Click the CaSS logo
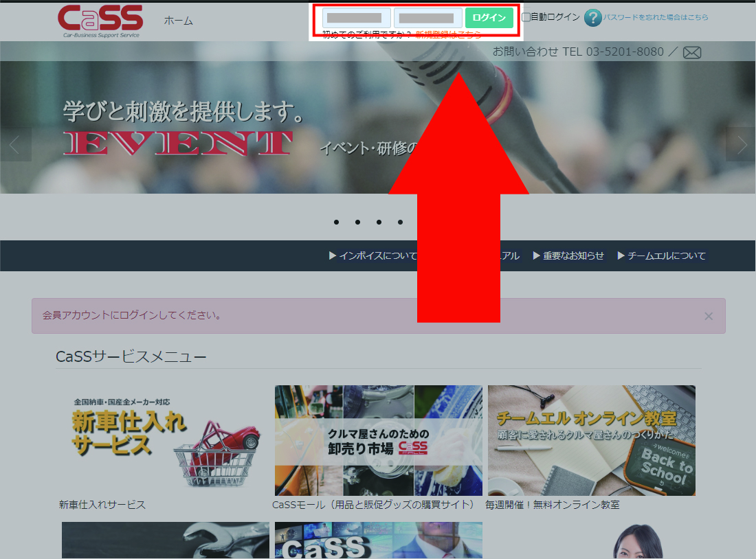 tap(100, 21)
